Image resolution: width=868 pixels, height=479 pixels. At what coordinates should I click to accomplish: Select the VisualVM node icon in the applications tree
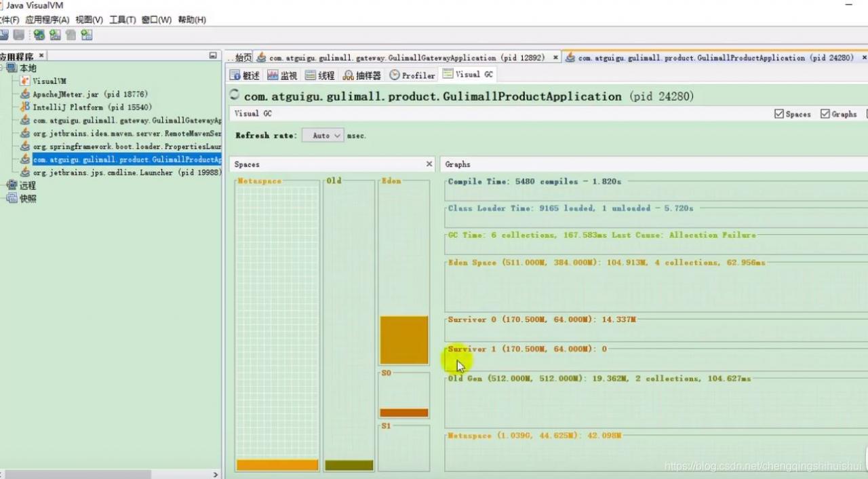click(x=26, y=81)
